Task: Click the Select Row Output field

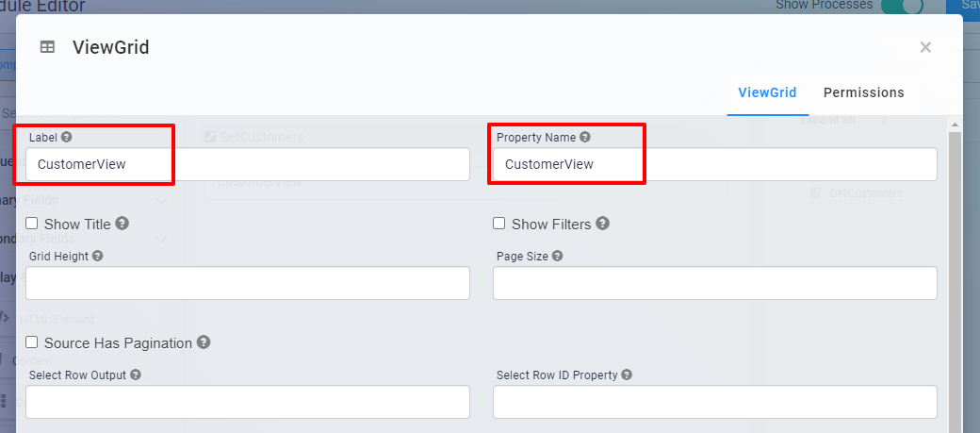Action: 247,402
